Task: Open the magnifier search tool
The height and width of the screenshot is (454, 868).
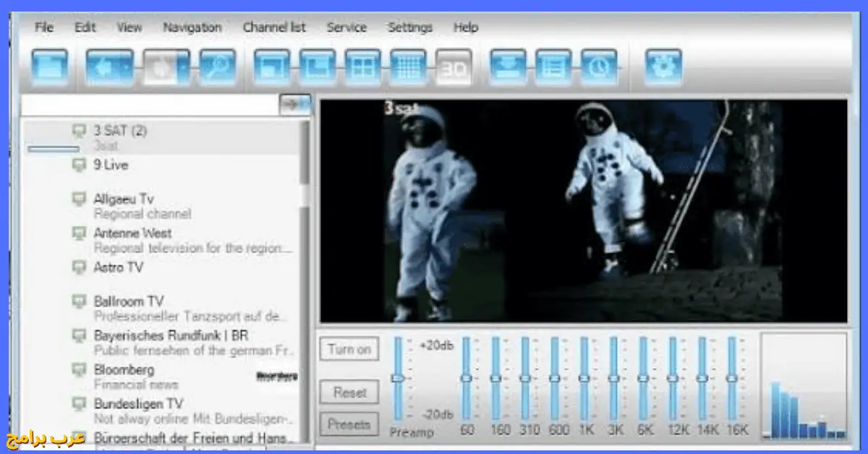Action: 218,68
